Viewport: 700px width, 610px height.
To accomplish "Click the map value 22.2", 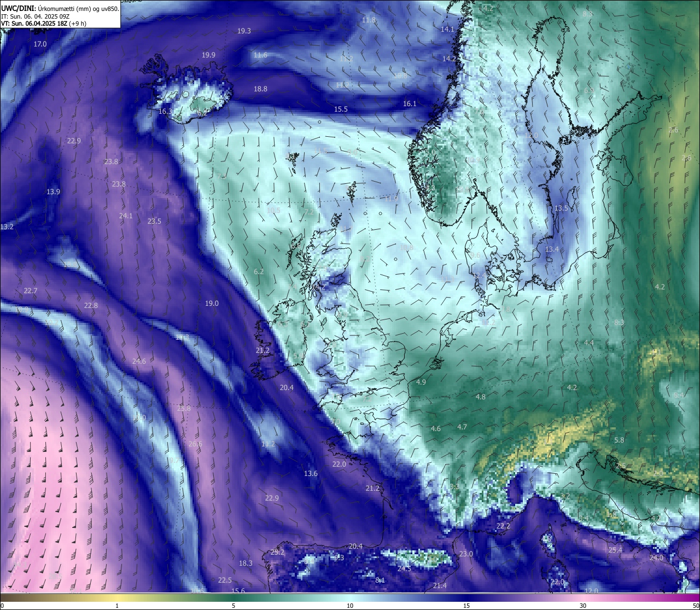I will 503,526.
